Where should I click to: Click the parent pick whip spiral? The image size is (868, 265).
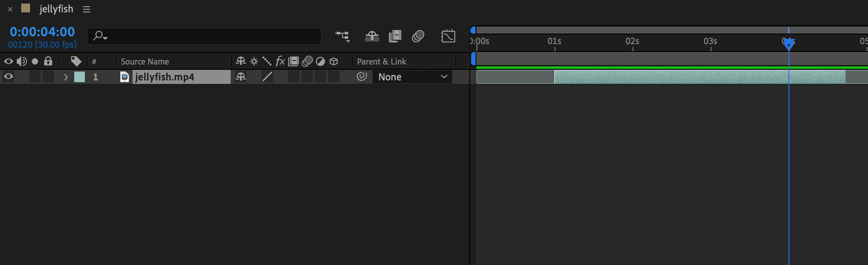point(362,77)
